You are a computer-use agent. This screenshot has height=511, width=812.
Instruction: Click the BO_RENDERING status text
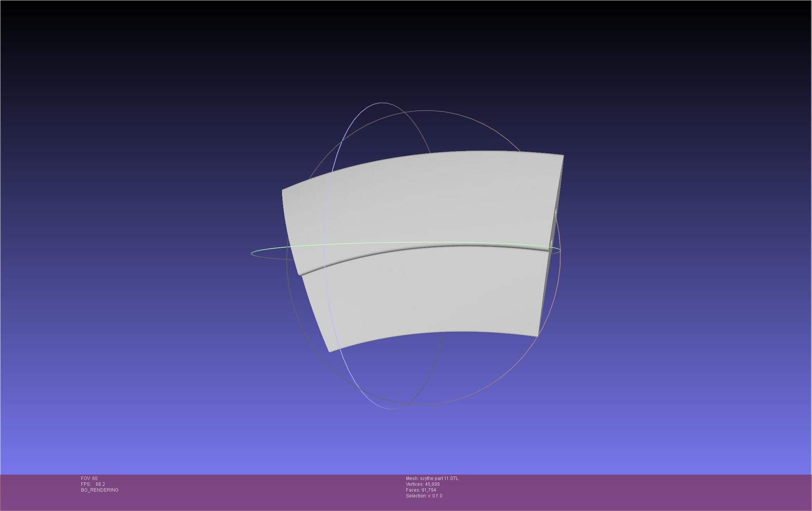click(100, 490)
